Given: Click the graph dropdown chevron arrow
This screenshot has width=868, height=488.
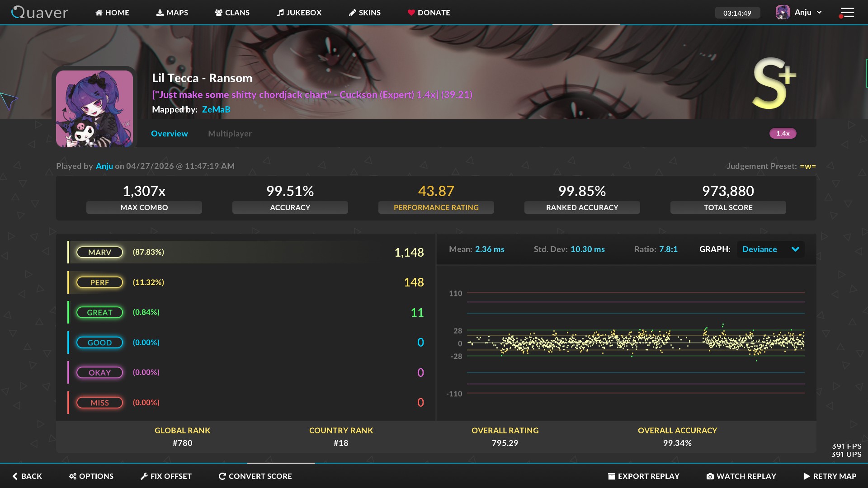Looking at the screenshot, I should click(795, 249).
